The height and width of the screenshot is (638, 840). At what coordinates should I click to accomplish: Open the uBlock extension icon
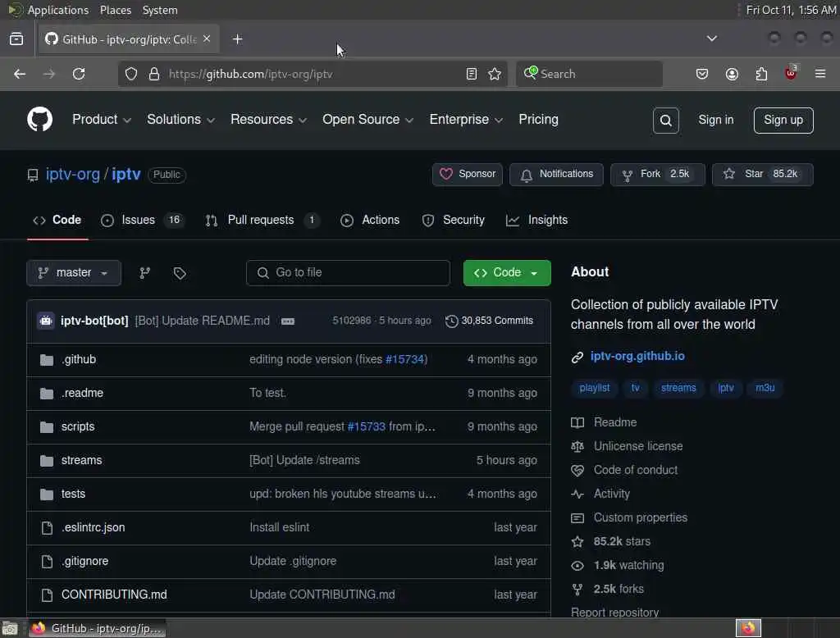point(791,73)
